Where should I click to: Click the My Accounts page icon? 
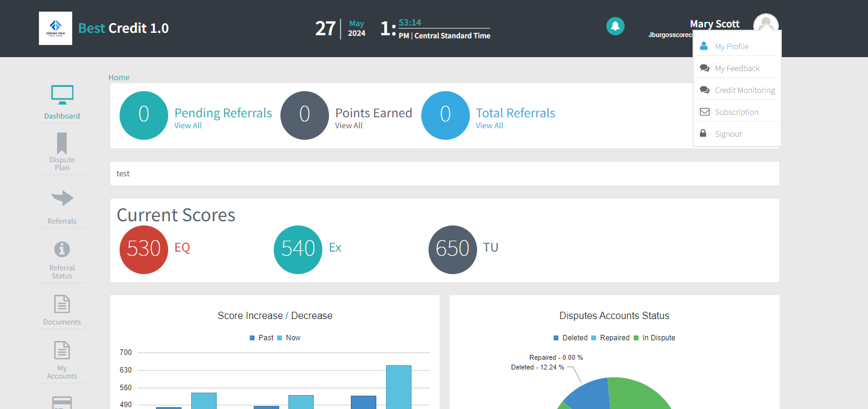(62, 351)
